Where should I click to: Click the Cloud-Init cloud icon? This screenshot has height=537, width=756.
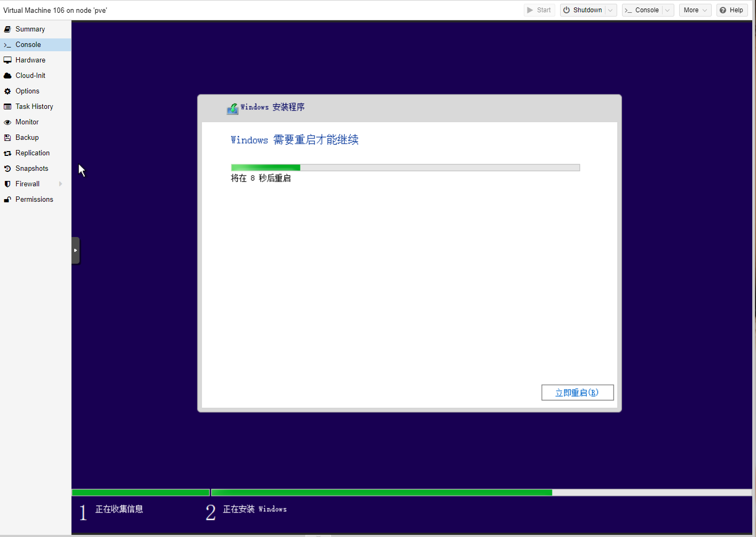pyautogui.click(x=7, y=76)
